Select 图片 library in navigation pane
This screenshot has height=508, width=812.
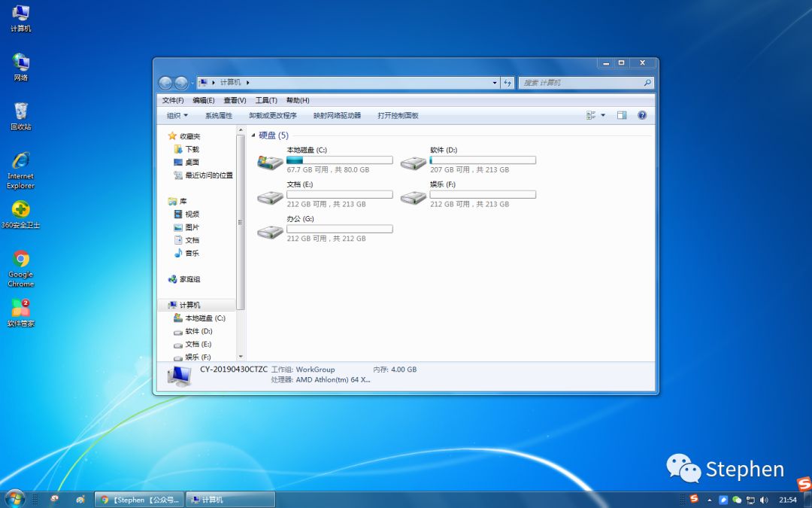point(186,227)
